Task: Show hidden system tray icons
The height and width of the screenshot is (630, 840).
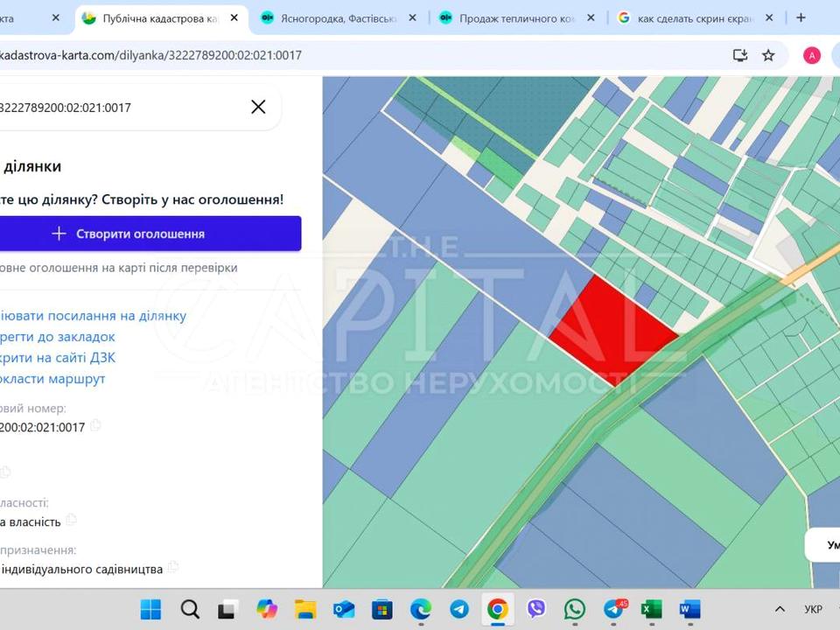Action: pos(780,609)
